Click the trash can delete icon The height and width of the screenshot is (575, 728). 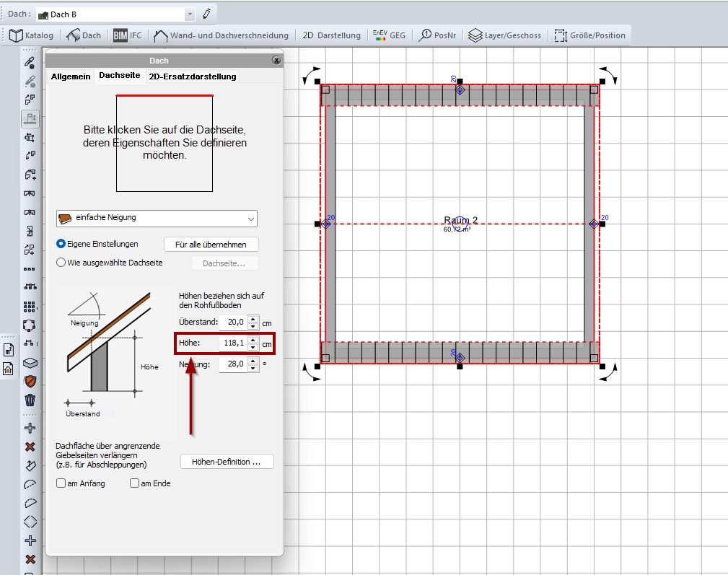[30, 400]
